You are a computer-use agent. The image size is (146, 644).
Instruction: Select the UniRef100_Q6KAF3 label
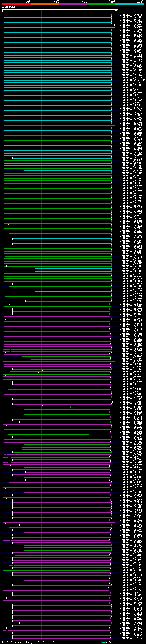coord(131,27)
